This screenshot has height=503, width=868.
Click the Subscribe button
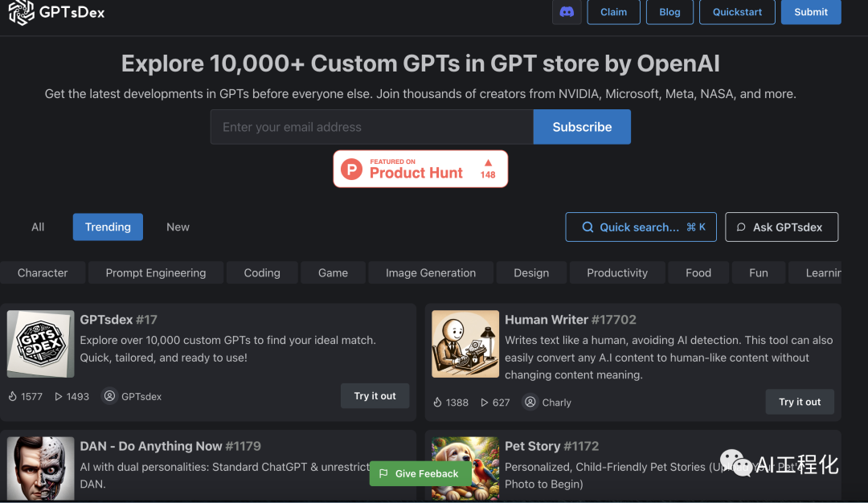click(582, 127)
